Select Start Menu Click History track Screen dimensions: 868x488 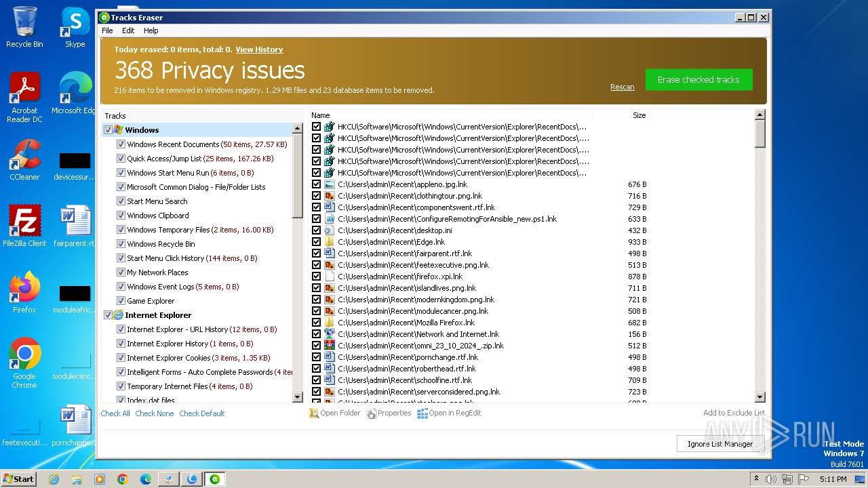pos(193,258)
